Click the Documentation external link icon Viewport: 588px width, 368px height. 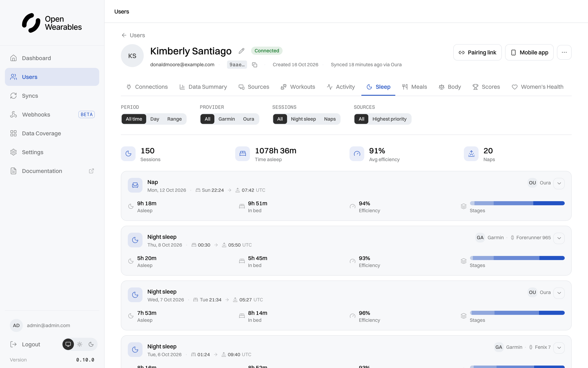point(91,171)
